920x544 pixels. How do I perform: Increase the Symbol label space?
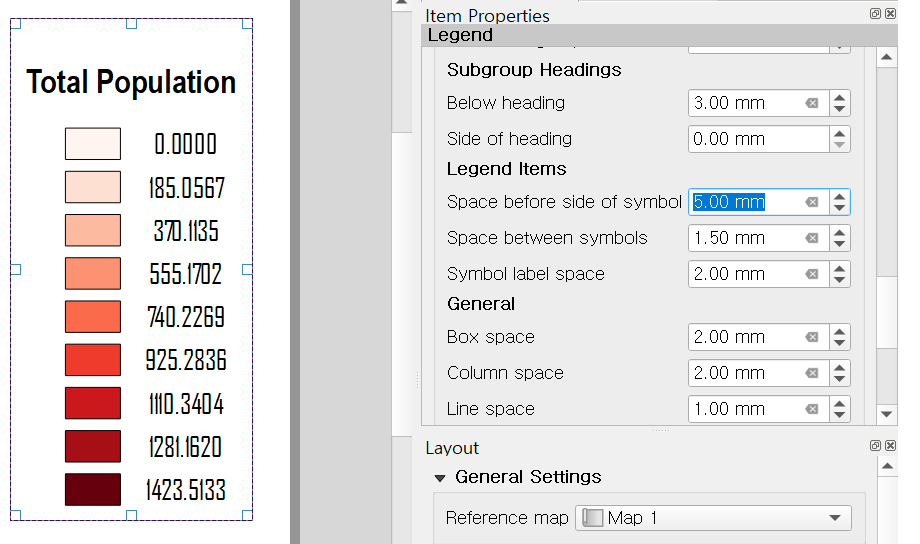pos(840,269)
